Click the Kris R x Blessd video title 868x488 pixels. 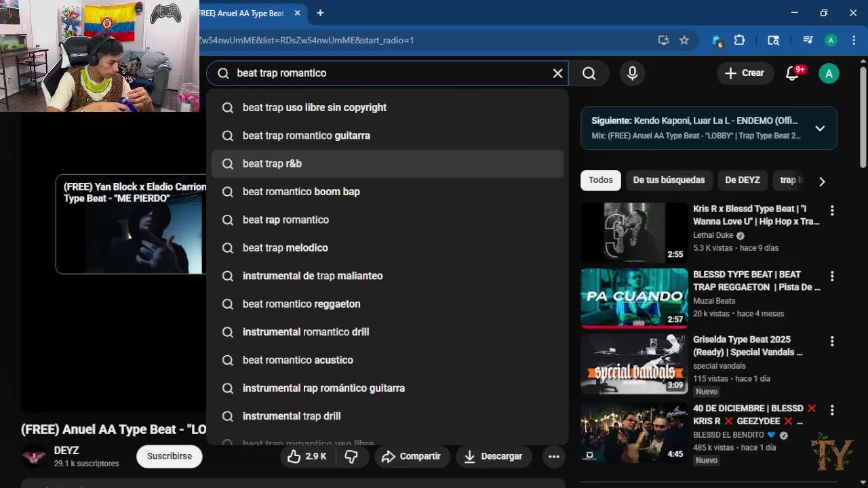point(756,215)
